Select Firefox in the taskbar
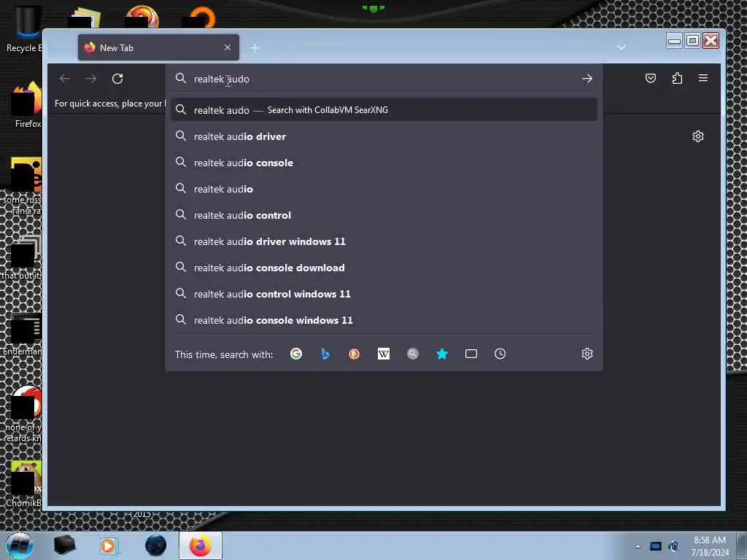The image size is (747, 560). (201, 545)
